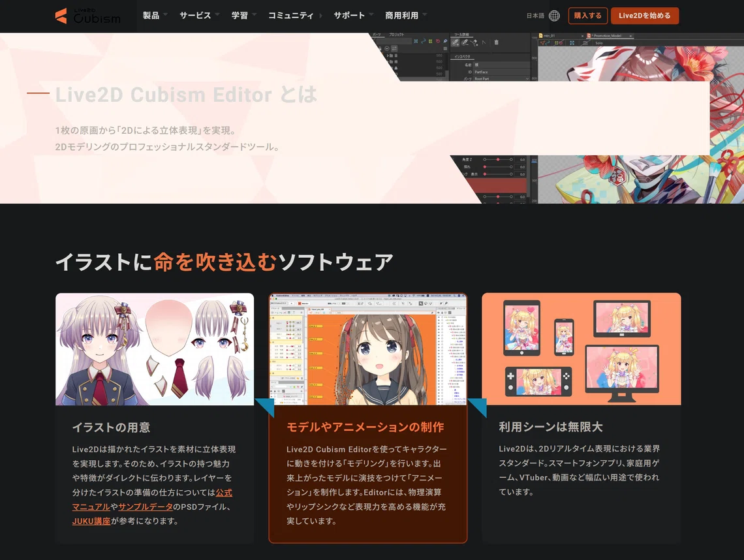Click the card title "利用シーンは無限大"
Image resolution: width=744 pixels, height=560 pixels.
tap(550, 427)
